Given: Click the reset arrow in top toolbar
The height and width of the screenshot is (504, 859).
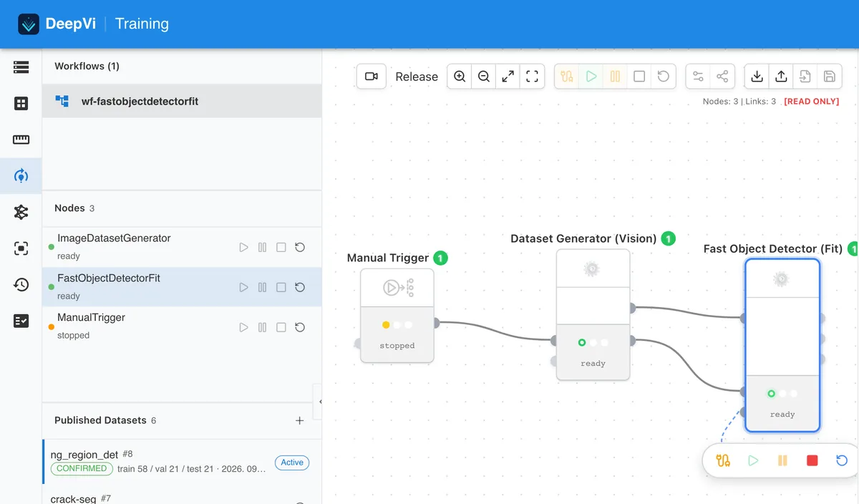Looking at the screenshot, I should (x=664, y=77).
